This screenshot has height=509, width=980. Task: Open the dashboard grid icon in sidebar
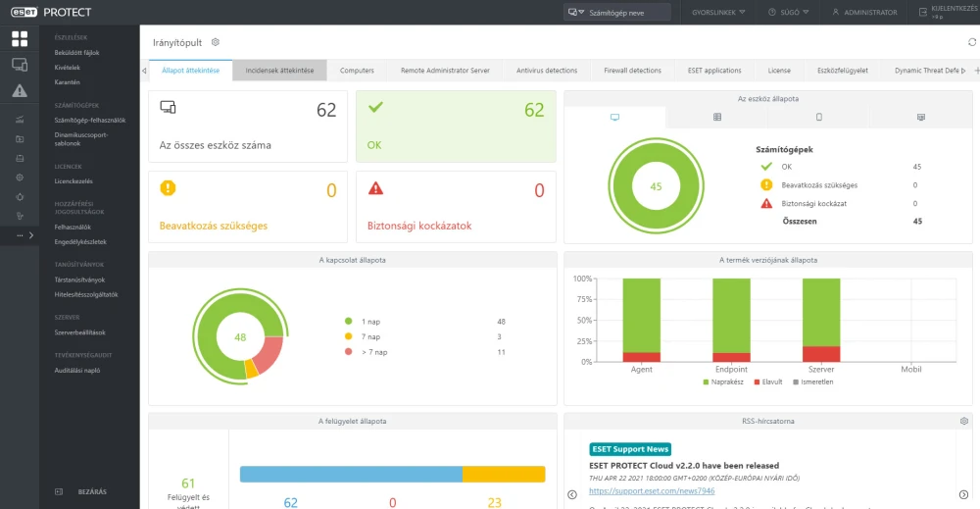point(20,39)
